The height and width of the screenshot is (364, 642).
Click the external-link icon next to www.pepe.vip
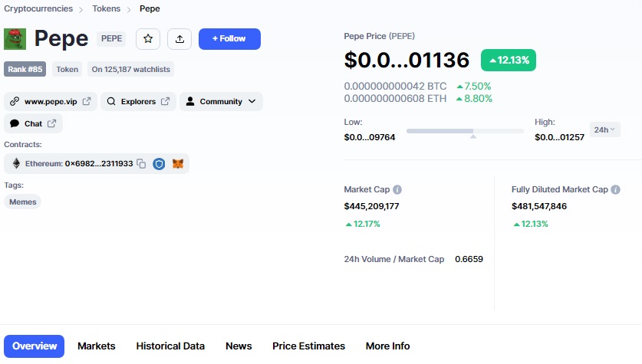coord(87,101)
